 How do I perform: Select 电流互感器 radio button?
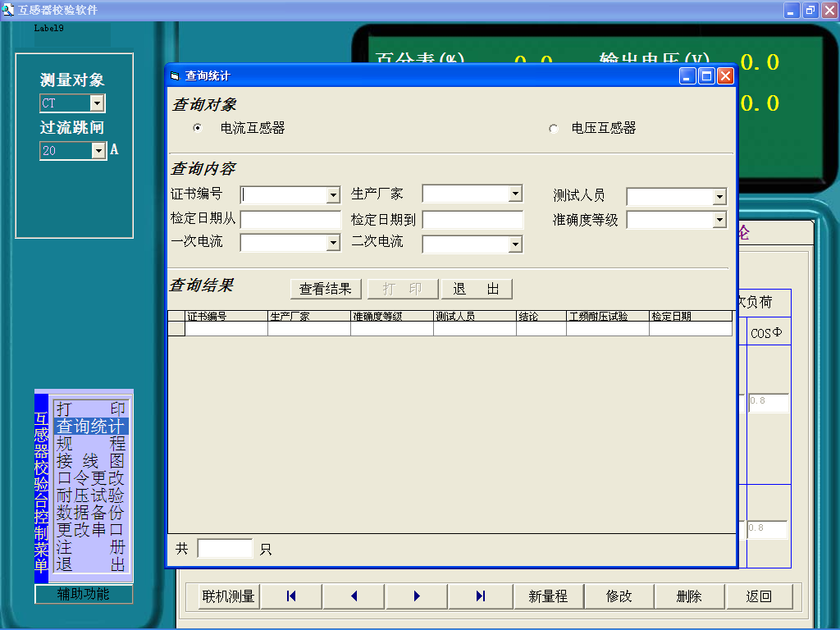click(x=197, y=128)
